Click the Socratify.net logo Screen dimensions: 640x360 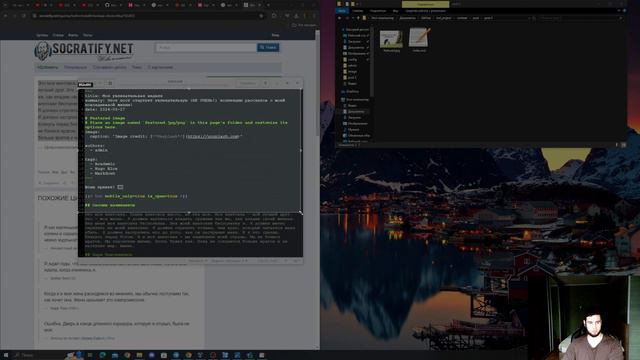click(84, 51)
